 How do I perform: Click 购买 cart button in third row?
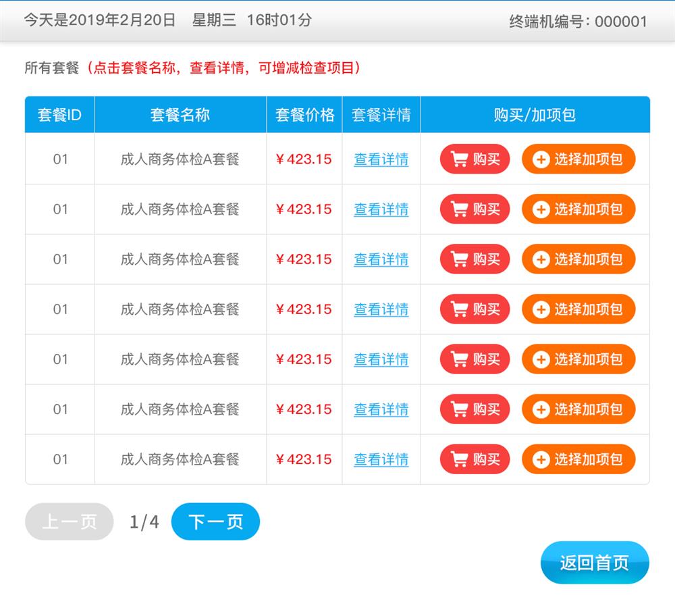(475, 259)
